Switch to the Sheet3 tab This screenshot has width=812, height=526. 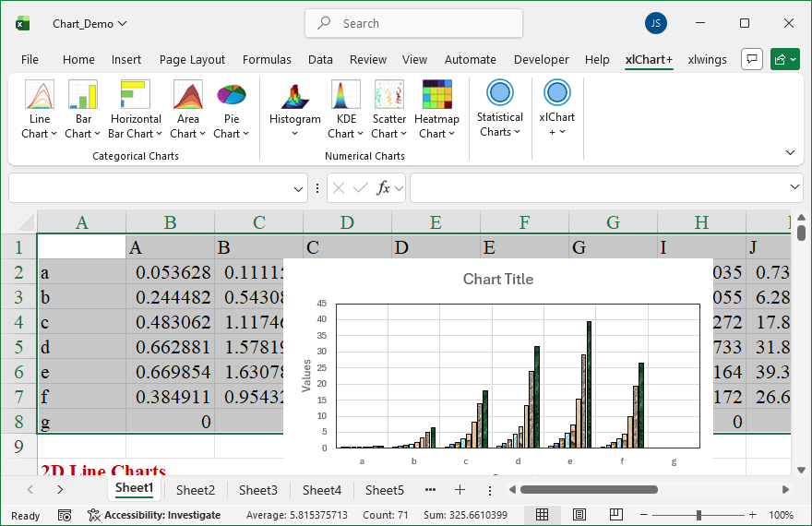[x=257, y=490]
